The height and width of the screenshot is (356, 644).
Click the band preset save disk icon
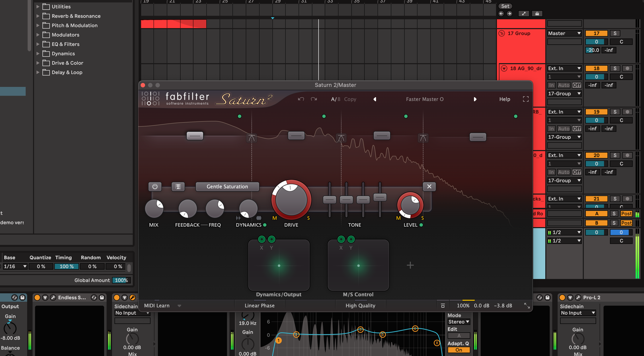(x=178, y=186)
